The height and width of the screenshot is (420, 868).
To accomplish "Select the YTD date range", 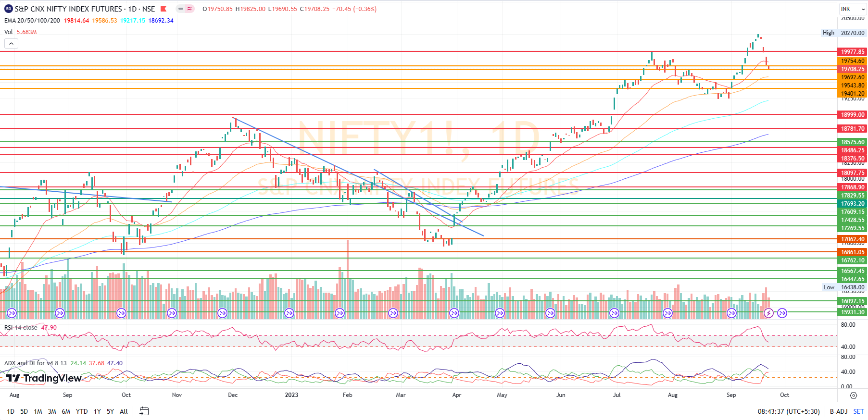I will coord(82,411).
